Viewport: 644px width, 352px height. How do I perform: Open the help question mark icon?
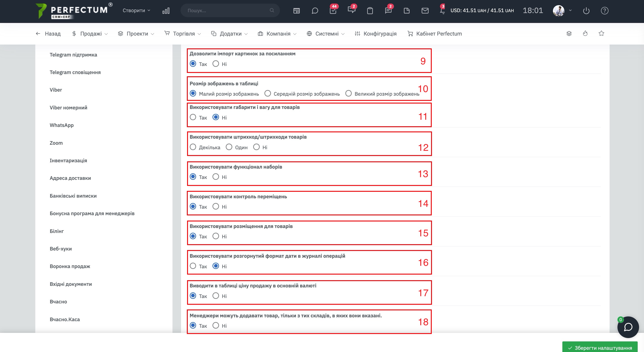pyautogui.click(x=604, y=11)
